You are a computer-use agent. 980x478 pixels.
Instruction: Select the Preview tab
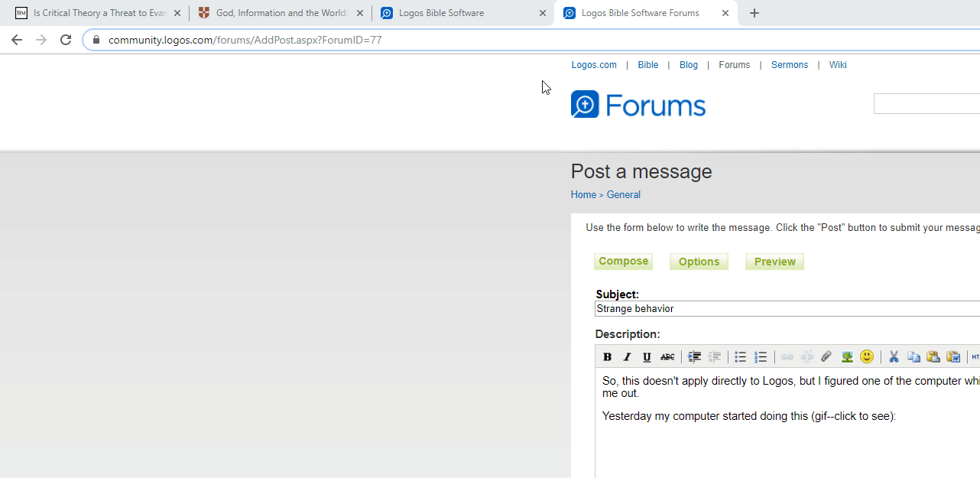774,262
